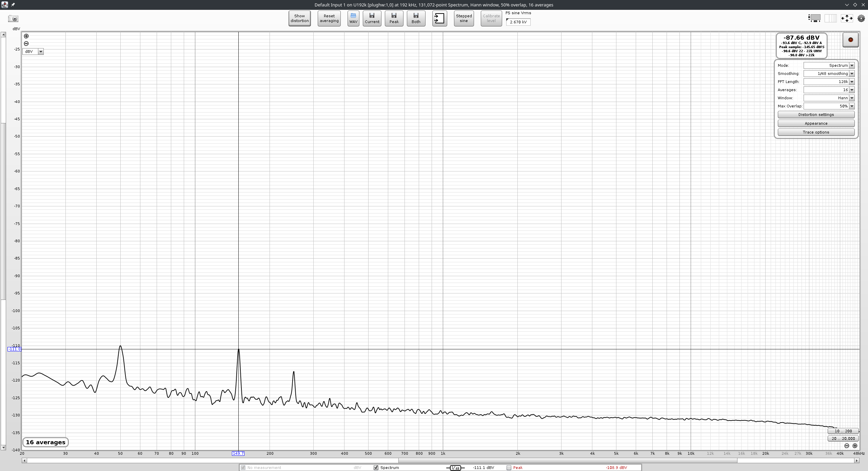Click horizontal scrollbar right arrow

click(x=857, y=460)
